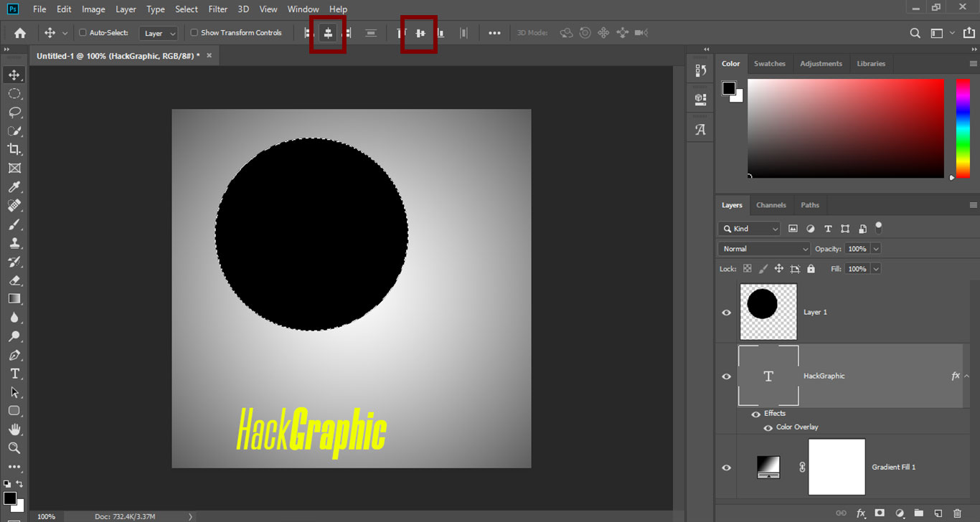Select the History Brush tool
980x522 pixels.
point(14,262)
